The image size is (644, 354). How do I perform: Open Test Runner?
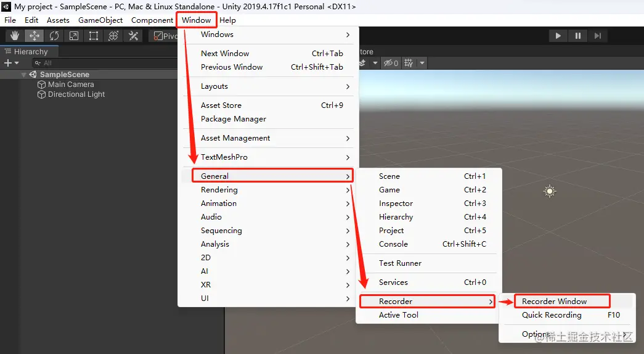point(429,263)
